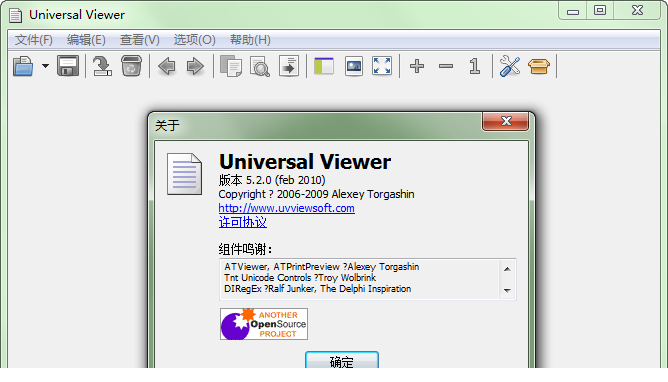
Task: Open the 选项(O) menu
Action: pos(194,40)
